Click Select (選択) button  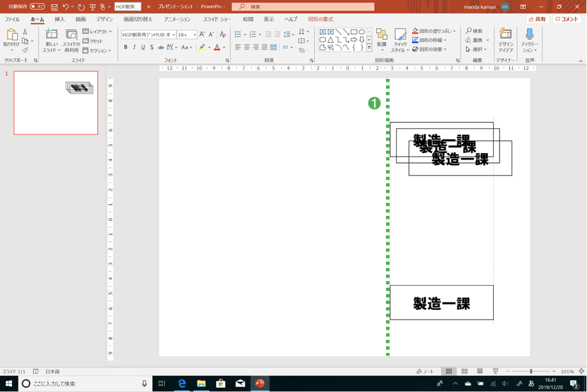pos(476,49)
